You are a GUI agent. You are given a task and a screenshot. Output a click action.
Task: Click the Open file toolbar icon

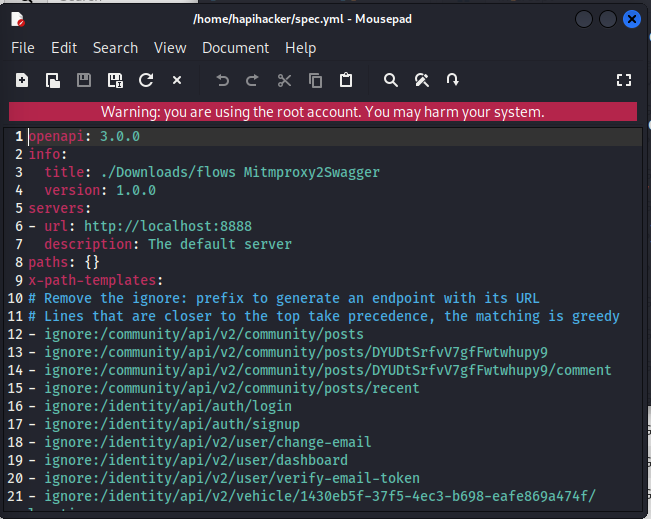click(53, 80)
